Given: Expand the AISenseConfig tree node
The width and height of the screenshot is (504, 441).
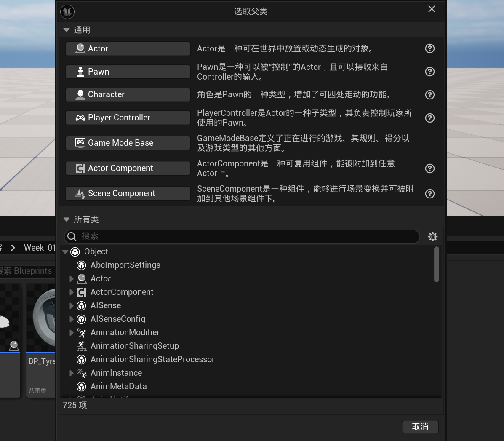Looking at the screenshot, I should coord(72,319).
